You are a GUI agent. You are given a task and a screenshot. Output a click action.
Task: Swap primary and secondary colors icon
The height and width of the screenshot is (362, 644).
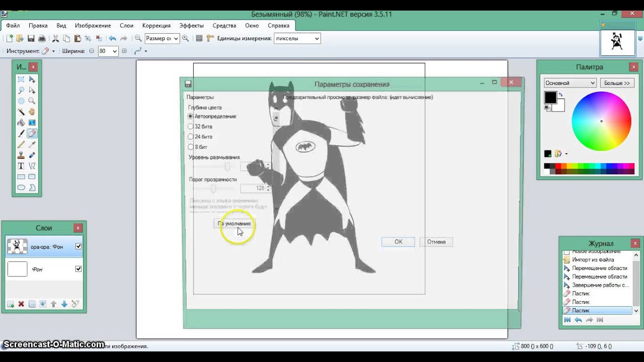click(x=560, y=95)
